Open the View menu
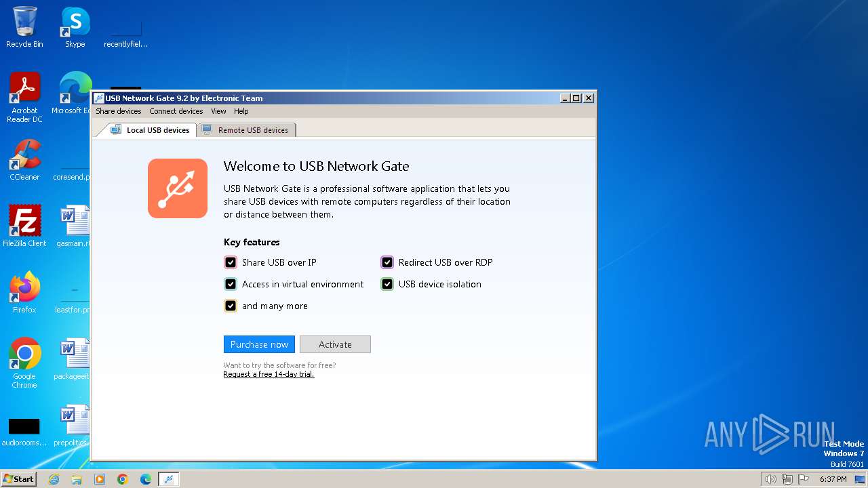 218,111
